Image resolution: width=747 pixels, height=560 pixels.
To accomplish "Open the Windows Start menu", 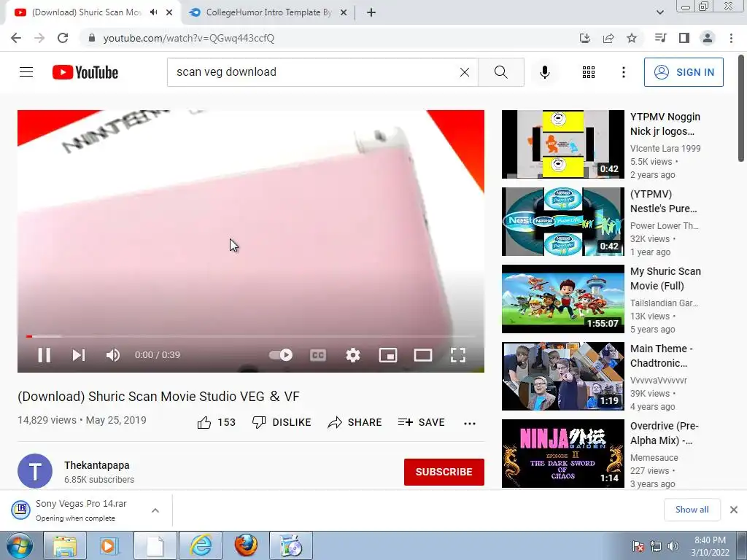I will coord(20,545).
